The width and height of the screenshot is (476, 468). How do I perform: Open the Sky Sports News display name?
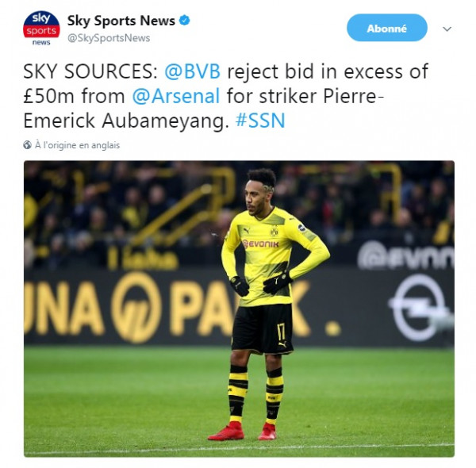pos(121,21)
